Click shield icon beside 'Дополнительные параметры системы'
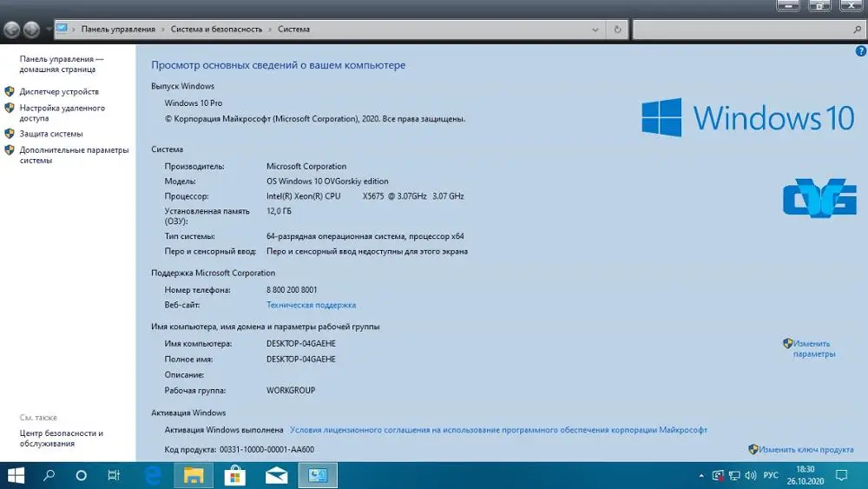 pyautogui.click(x=10, y=149)
